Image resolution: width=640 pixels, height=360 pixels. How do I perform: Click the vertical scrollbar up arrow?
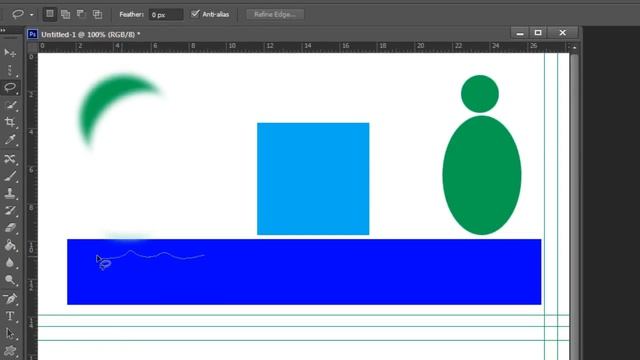pyautogui.click(x=574, y=47)
